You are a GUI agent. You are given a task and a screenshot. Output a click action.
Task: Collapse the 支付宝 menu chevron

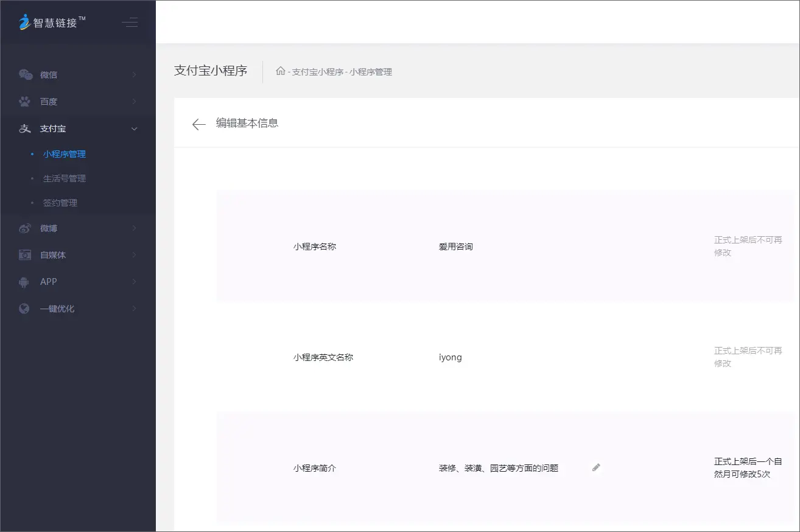pyautogui.click(x=134, y=128)
